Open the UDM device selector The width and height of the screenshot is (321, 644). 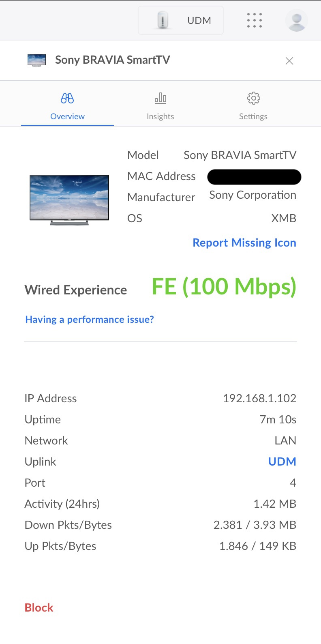(181, 20)
